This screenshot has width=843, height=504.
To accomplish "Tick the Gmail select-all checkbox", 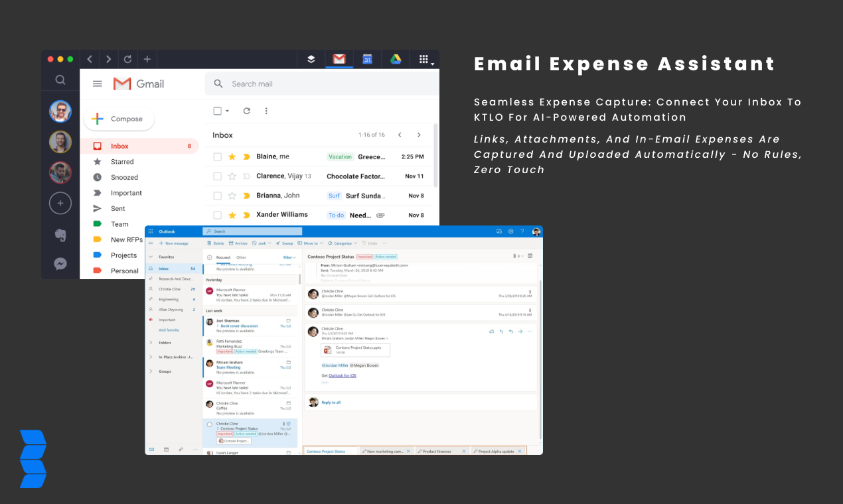I will point(217,111).
